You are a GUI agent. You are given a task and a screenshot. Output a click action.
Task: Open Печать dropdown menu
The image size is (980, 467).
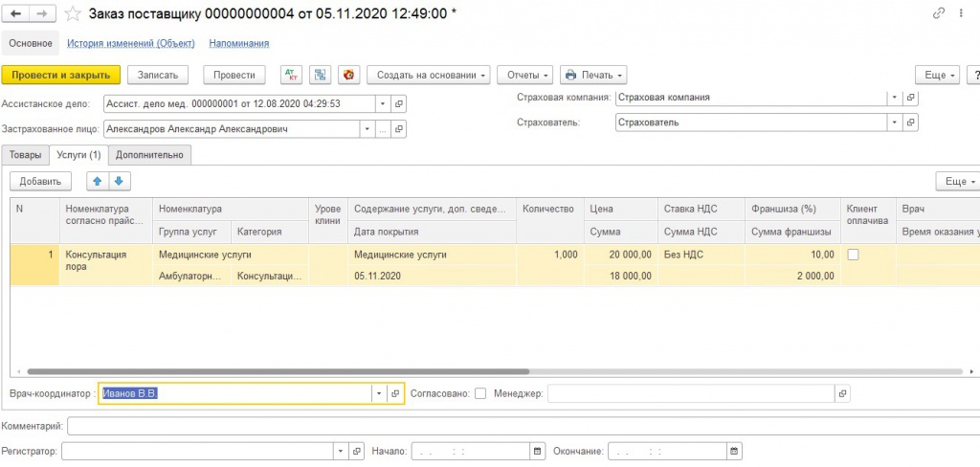pyautogui.click(x=593, y=75)
